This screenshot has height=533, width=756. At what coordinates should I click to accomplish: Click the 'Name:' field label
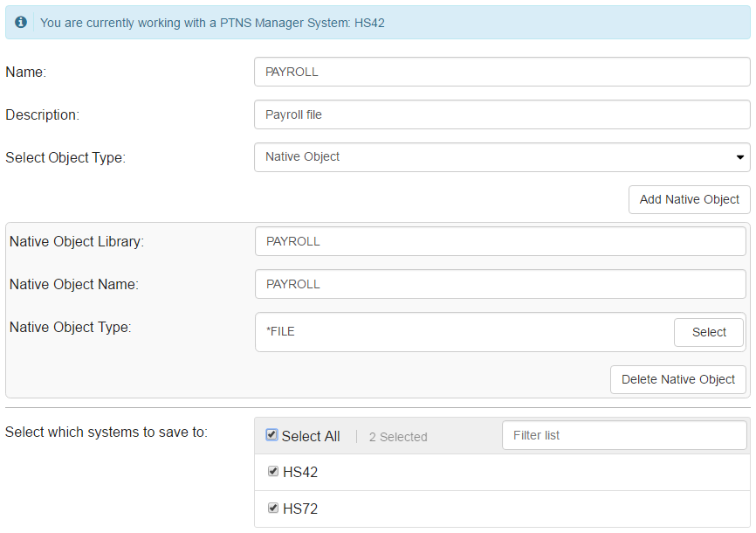[x=26, y=73]
